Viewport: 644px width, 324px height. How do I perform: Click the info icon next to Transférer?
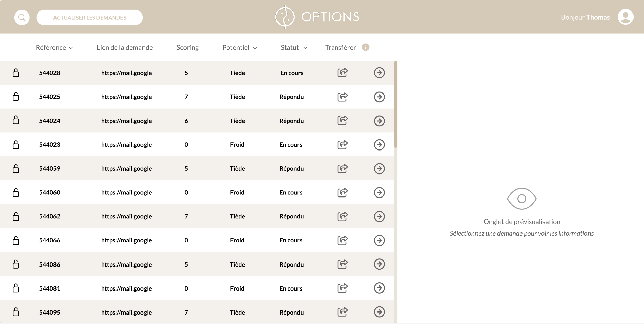point(365,47)
